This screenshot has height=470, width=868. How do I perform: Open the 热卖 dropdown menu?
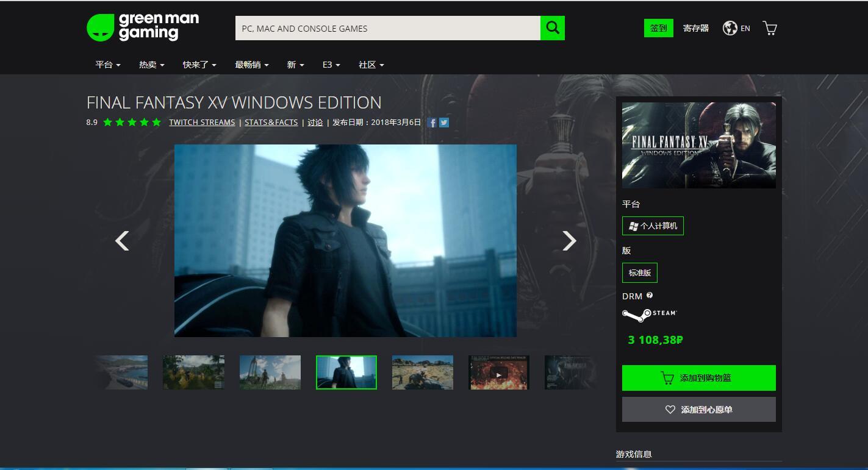(151, 65)
